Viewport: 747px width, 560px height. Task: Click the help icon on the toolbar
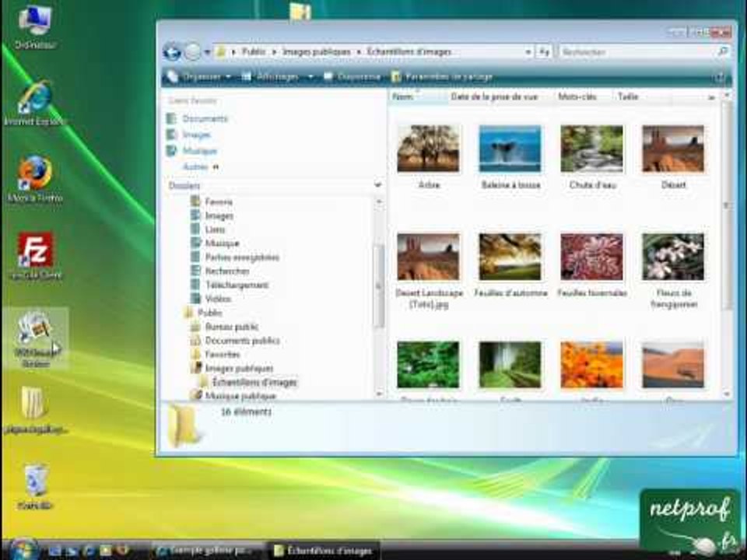tap(719, 78)
